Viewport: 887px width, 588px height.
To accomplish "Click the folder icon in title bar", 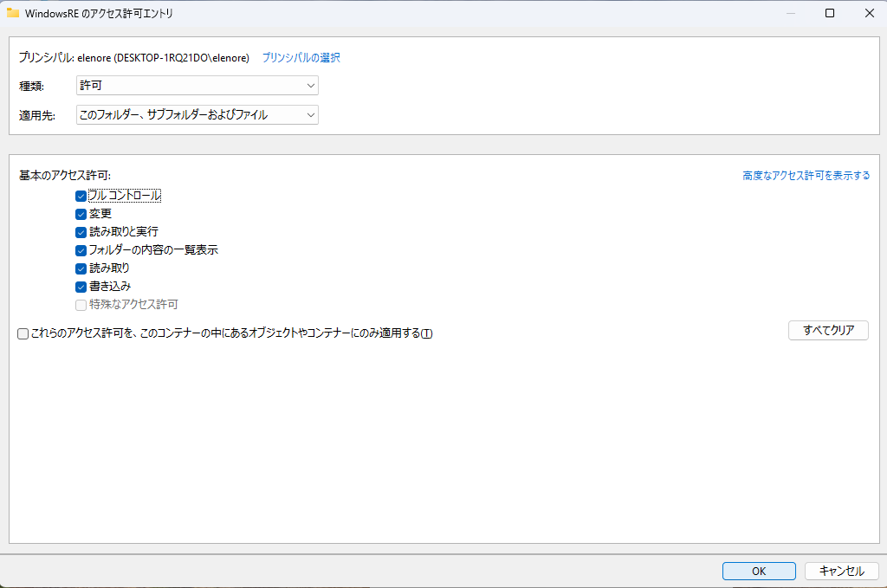I will [x=13, y=13].
